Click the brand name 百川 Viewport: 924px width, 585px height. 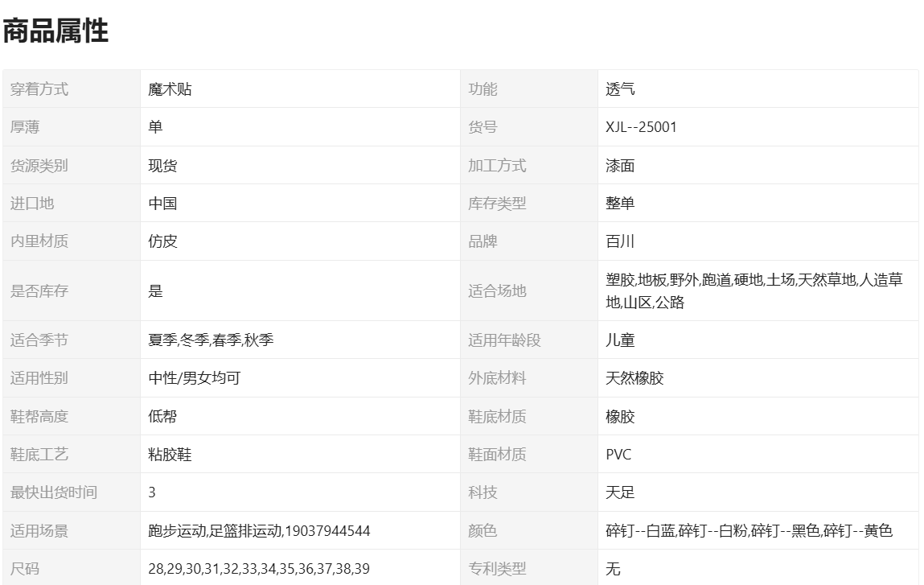click(620, 241)
